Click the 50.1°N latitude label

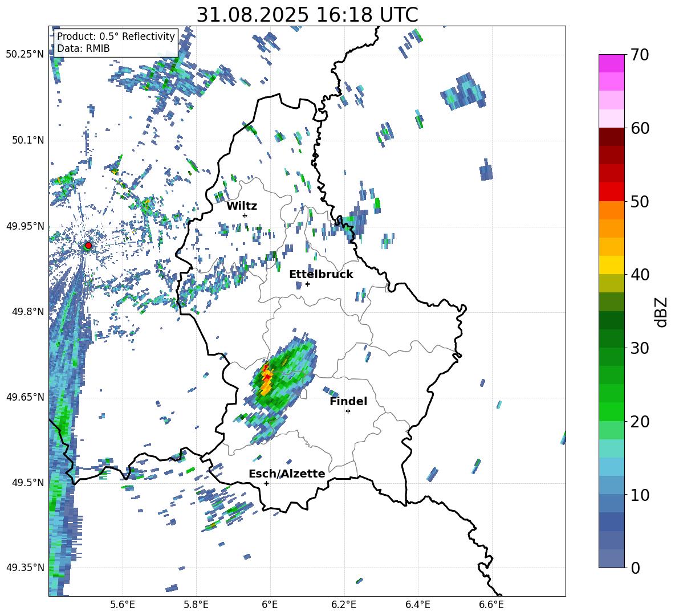(x=28, y=140)
